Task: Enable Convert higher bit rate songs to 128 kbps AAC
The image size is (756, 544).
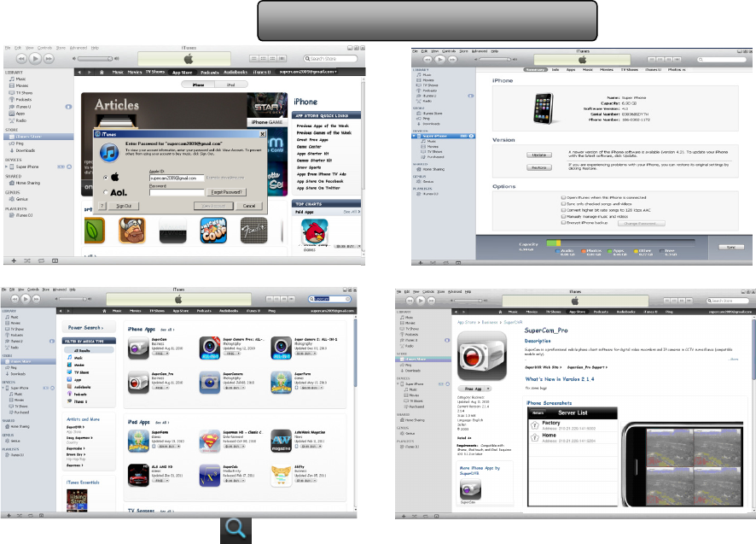Action: [563, 210]
